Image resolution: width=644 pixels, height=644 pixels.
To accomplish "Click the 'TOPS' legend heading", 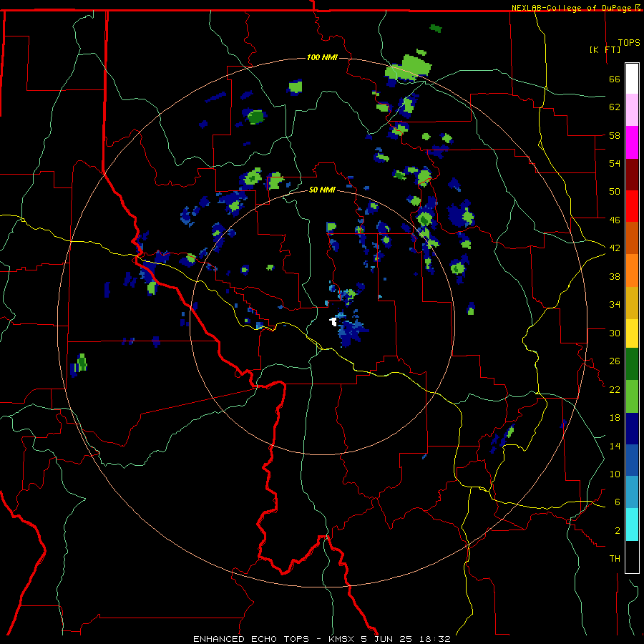I will (629, 42).
